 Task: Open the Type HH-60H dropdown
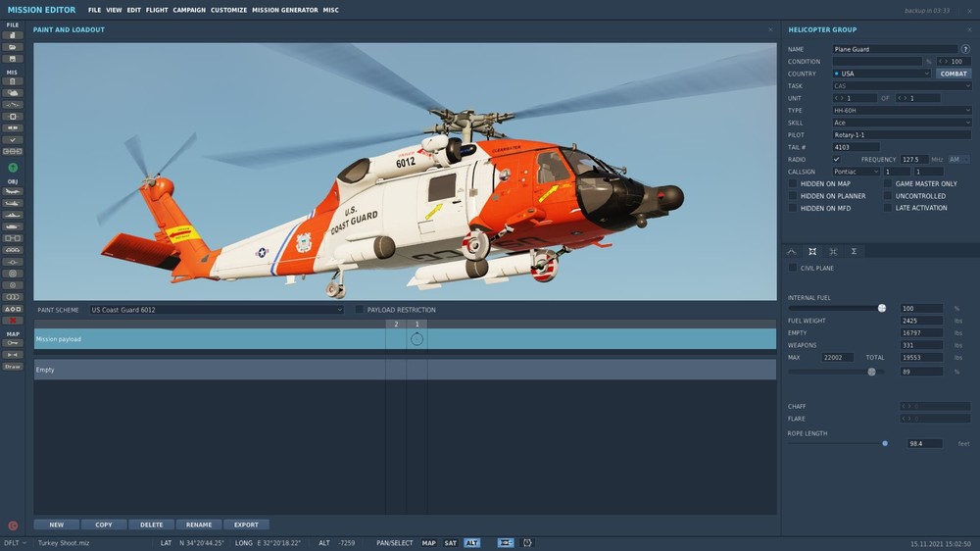(x=902, y=110)
